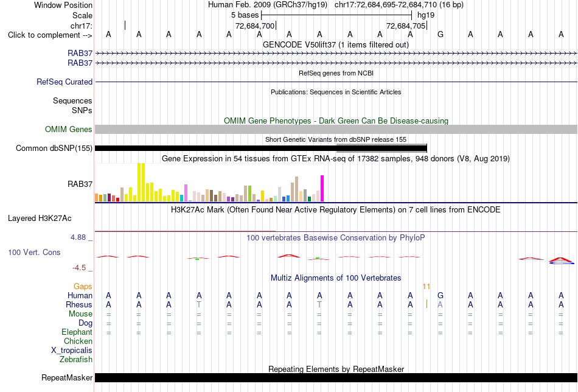Image resolution: width=578 pixels, height=392 pixels.
Task: Click 'Repeating Elements by RepeatMasker' title
Action: coord(336,369)
